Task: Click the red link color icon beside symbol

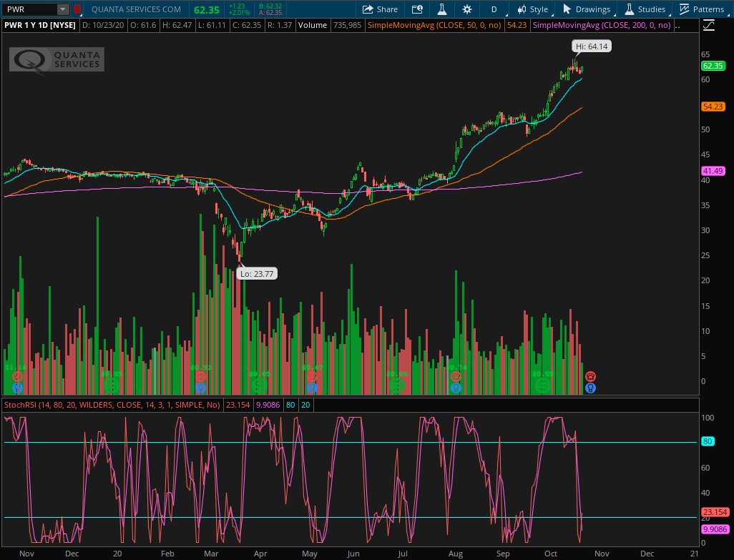Action: coord(77,9)
